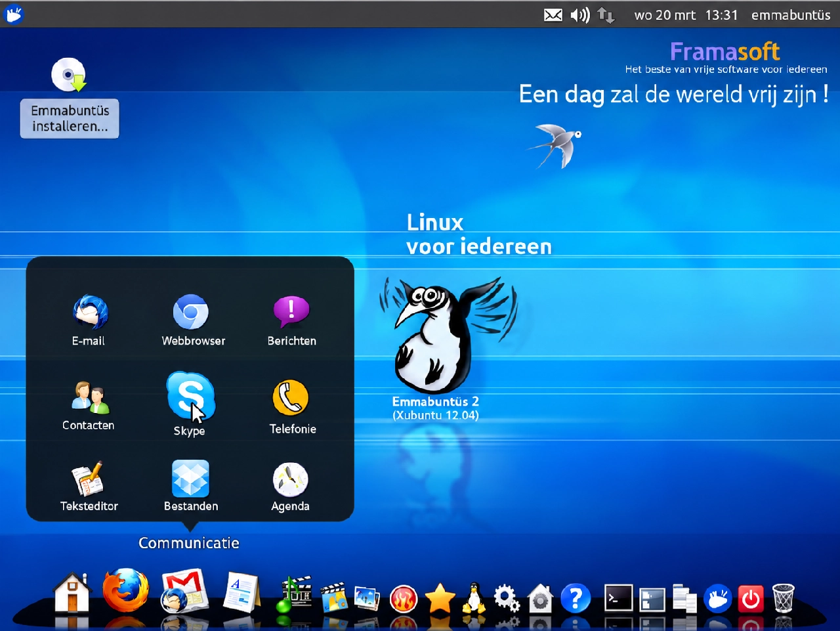The width and height of the screenshot is (840, 631).
Task: Open the house with gear dock icon
Action: click(540, 598)
